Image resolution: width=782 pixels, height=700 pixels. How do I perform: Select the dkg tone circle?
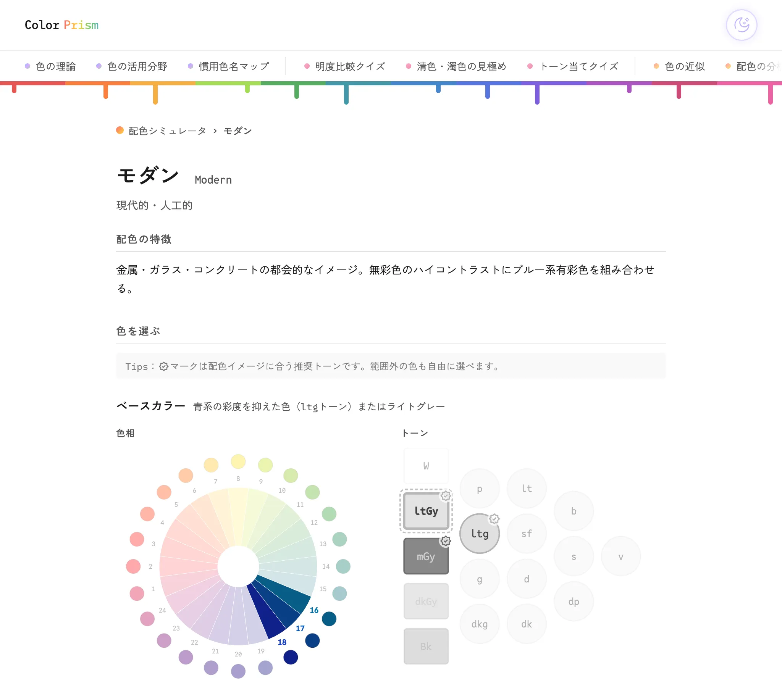click(x=480, y=624)
